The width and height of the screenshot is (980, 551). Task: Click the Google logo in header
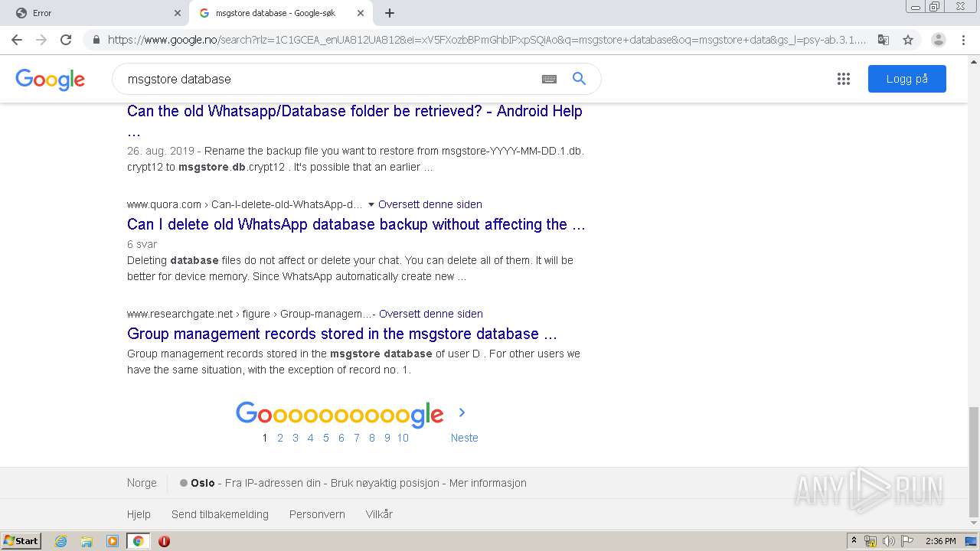point(51,80)
